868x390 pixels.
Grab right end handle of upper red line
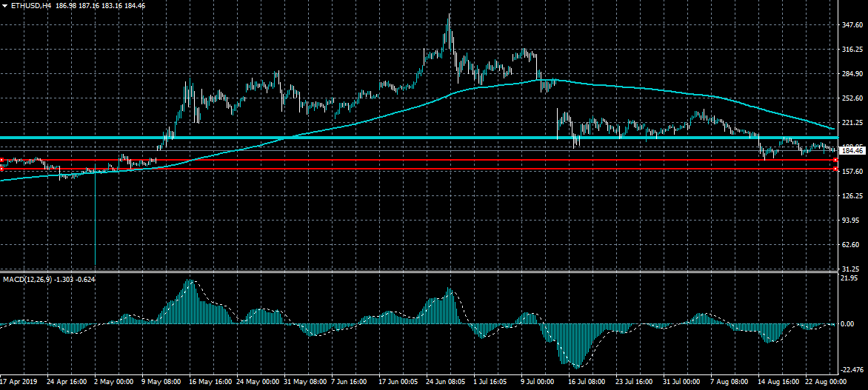click(x=835, y=160)
